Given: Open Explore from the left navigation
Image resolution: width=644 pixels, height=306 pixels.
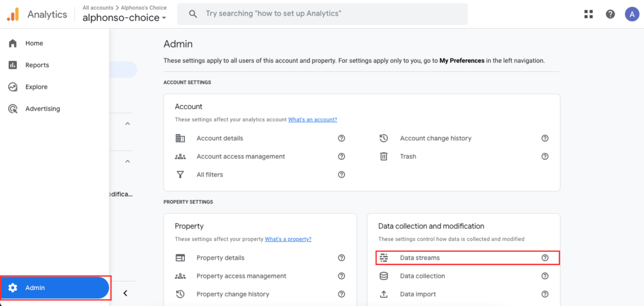Looking at the screenshot, I should [x=36, y=87].
